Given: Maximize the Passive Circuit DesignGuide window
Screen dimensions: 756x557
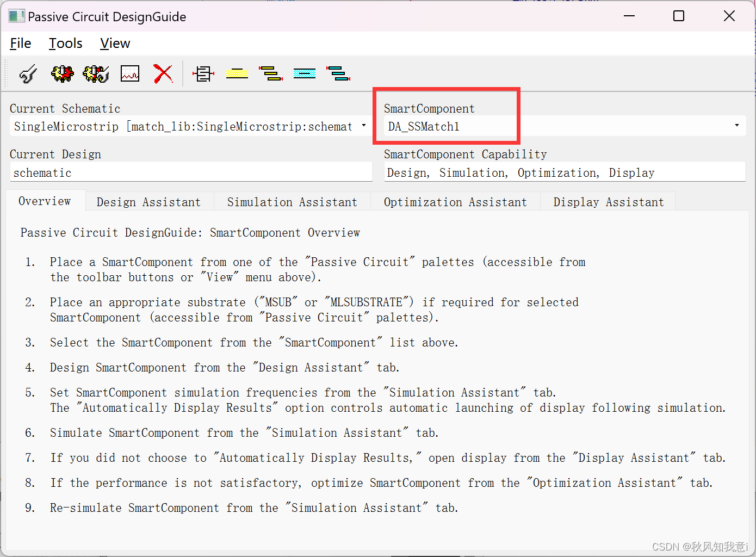Looking at the screenshot, I should [679, 16].
